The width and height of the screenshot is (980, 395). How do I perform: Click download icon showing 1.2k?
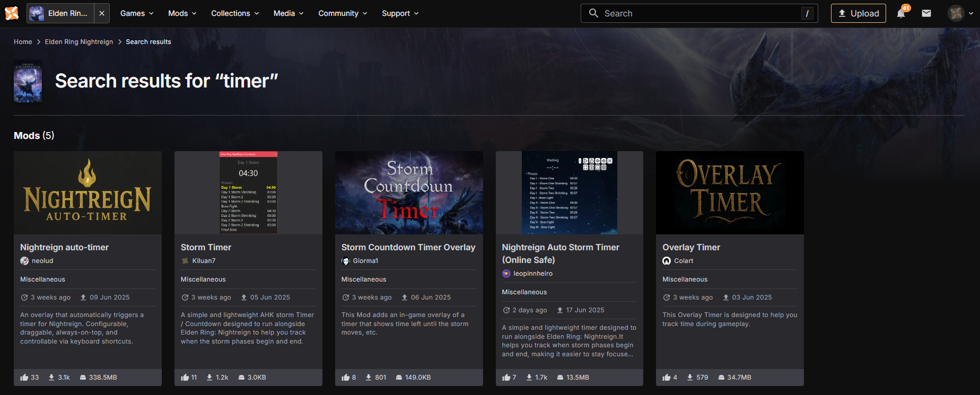click(209, 378)
